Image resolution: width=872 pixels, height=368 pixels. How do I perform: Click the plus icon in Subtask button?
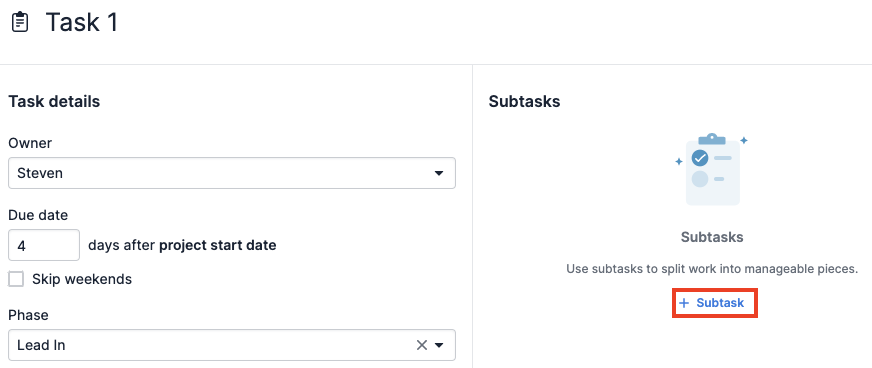point(684,303)
